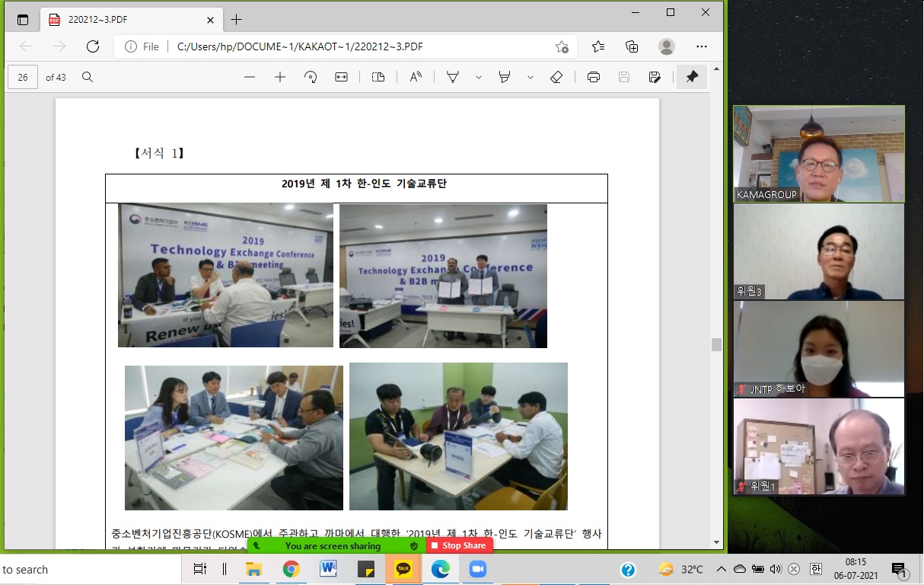
Task: Click photo of two men holding certificates
Action: (x=443, y=276)
